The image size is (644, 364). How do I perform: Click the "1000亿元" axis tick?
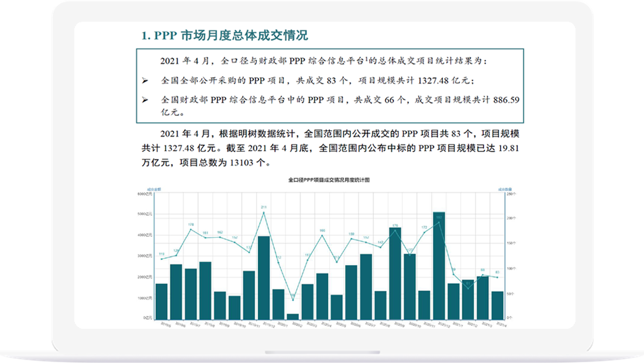click(x=144, y=298)
